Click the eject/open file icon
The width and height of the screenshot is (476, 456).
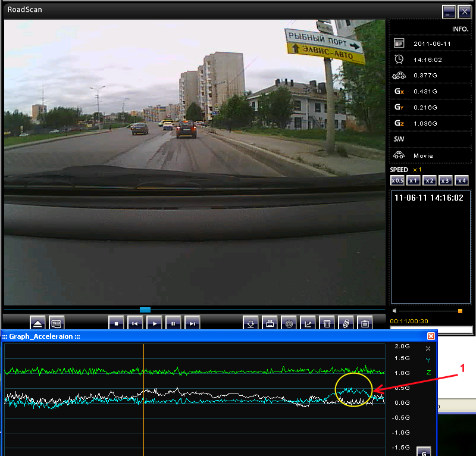[x=37, y=323]
